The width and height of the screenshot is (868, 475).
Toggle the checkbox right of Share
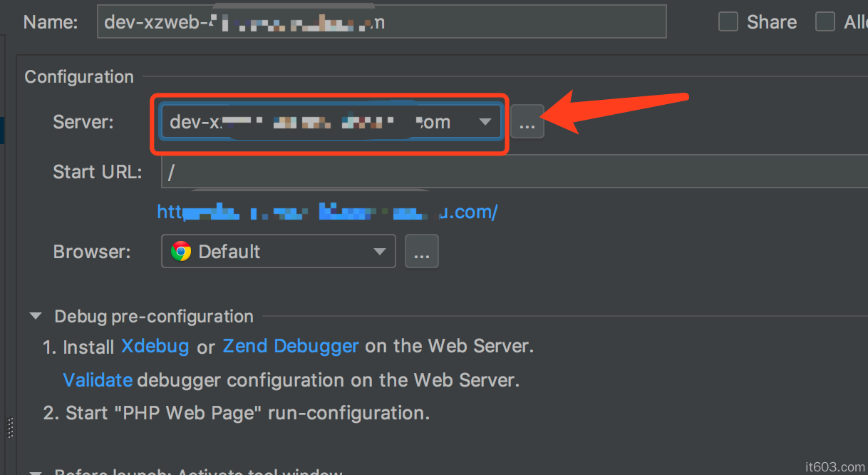(825, 22)
